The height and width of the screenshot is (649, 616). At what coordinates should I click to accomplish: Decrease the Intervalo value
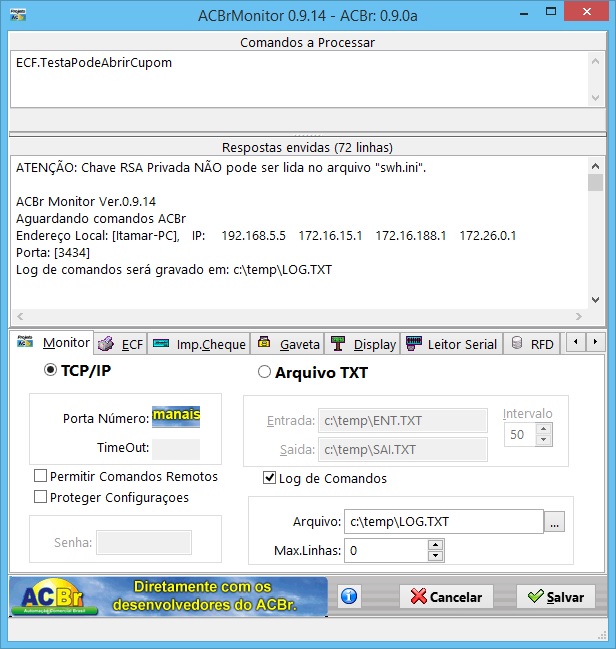544,440
